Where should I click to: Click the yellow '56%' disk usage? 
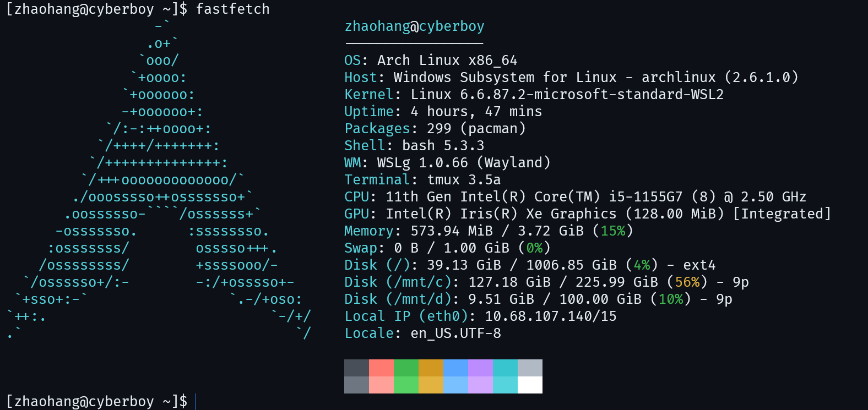tap(687, 282)
